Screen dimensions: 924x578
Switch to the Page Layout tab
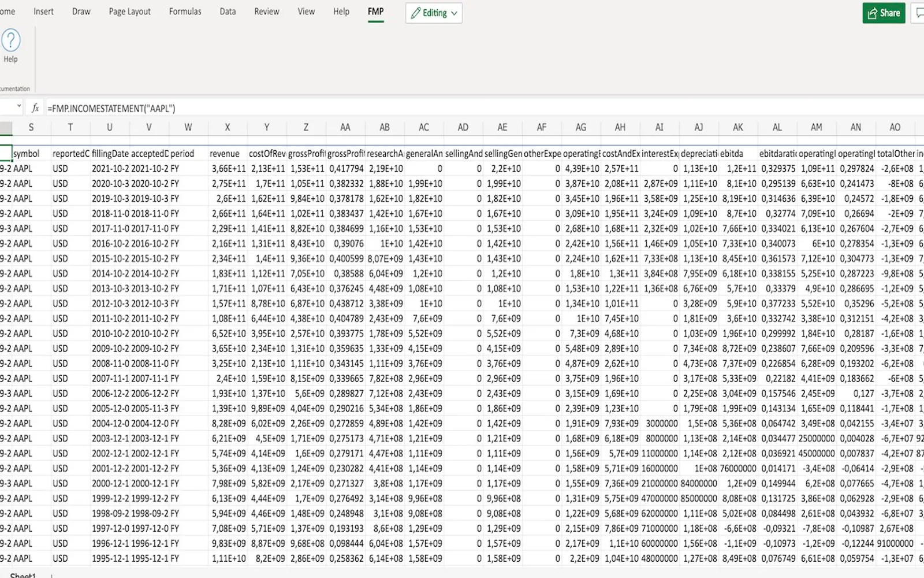(x=129, y=12)
